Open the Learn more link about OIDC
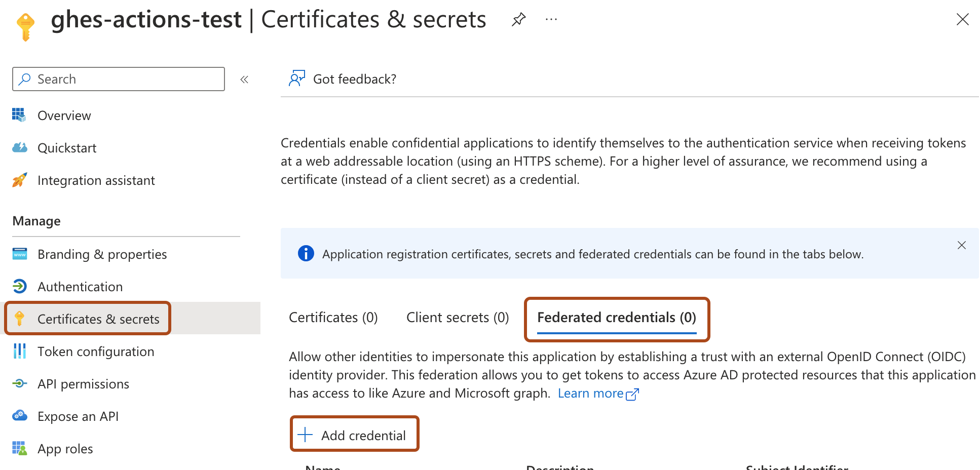The width and height of the screenshot is (980, 470). click(x=591, y=393)
